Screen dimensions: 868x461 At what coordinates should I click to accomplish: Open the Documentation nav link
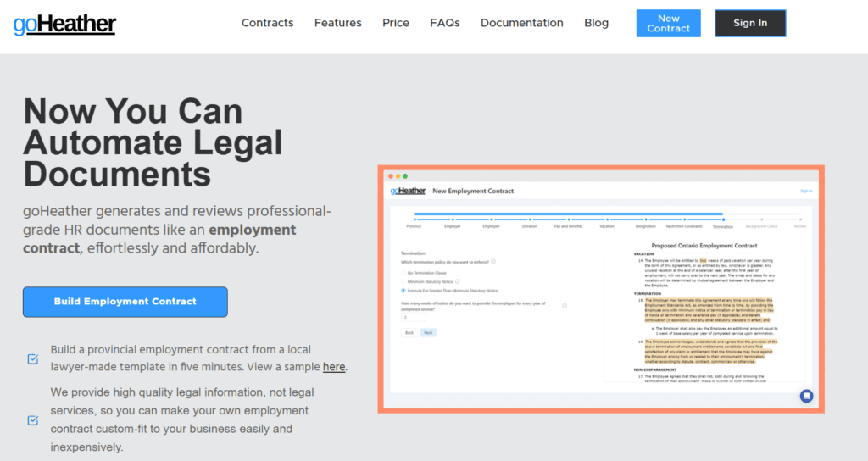coord(521,23)
